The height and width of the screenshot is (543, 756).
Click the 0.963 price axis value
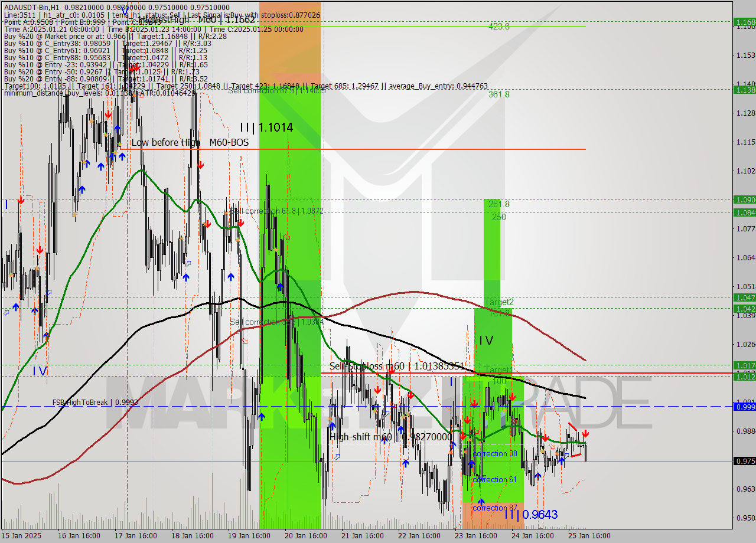coord(745,489)
